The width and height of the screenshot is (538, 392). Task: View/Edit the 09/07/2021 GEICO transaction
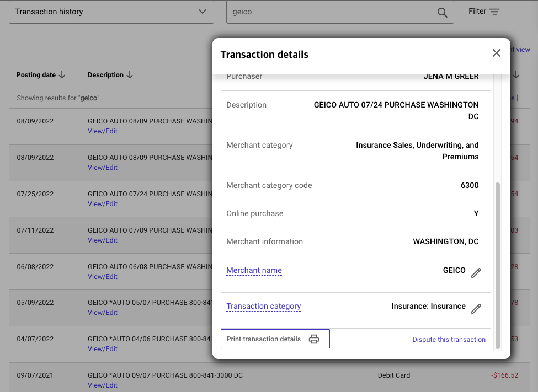103,385
